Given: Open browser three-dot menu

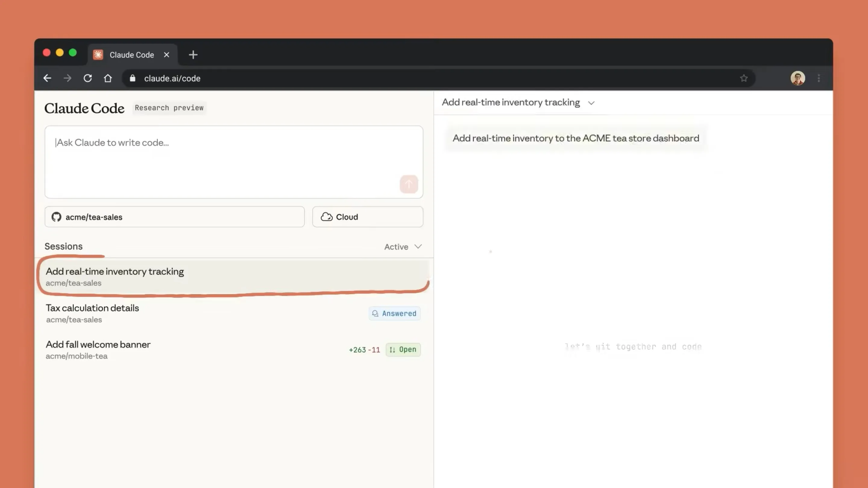Looking at the screenshot, I should 819,78.
